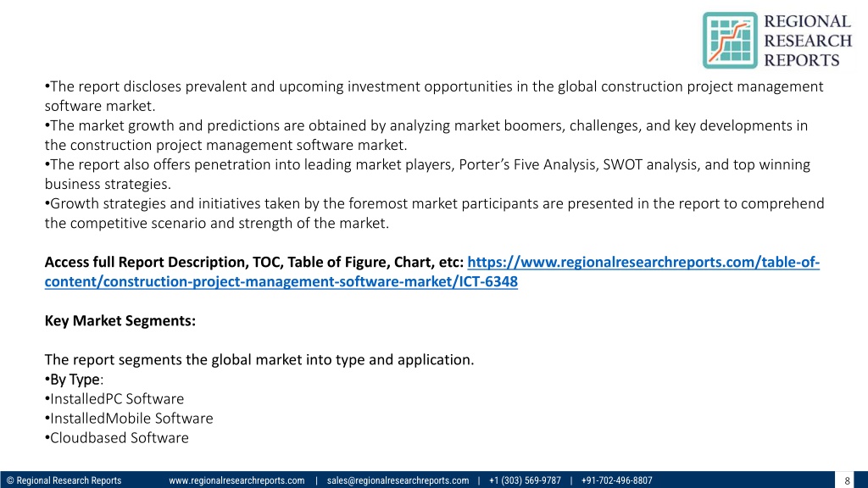
Task: Click the By Type bullet label
Action: click(x=75, y=380)
